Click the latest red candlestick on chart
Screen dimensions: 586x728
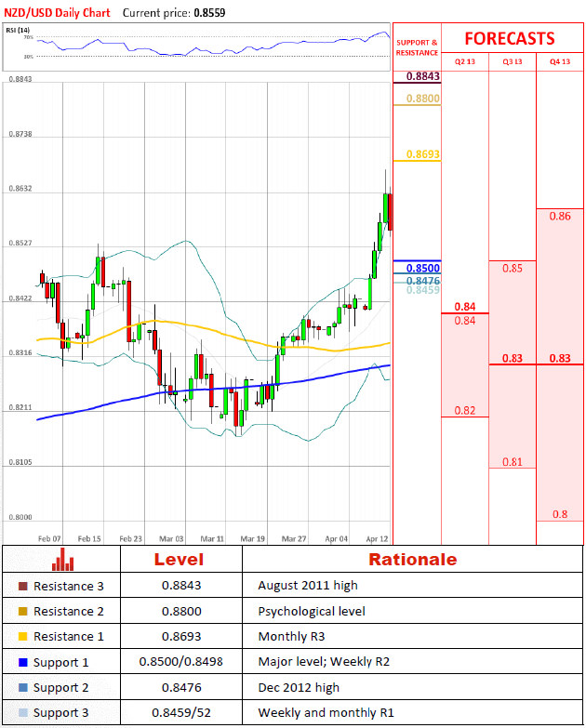390,212
